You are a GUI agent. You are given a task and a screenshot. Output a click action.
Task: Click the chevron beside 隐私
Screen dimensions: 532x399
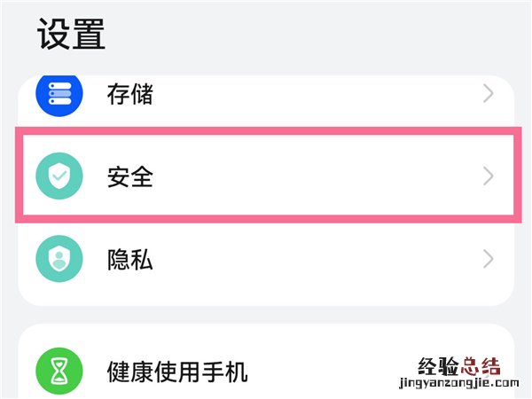(x=488, y=259)
